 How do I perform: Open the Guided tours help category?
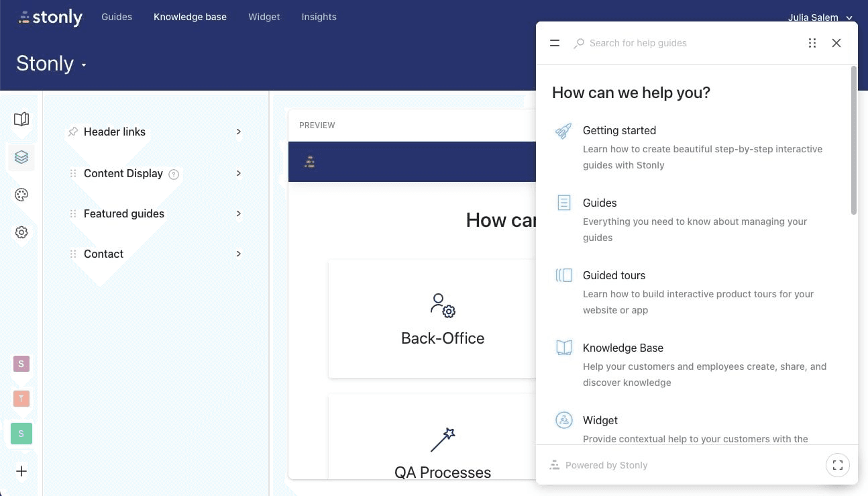(693, 293)
